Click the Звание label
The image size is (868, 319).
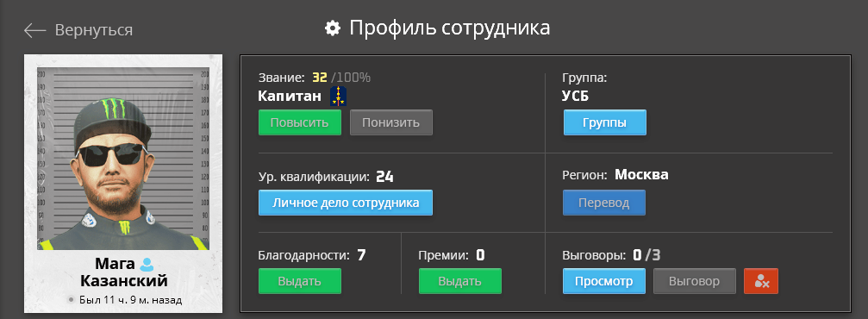282,78
